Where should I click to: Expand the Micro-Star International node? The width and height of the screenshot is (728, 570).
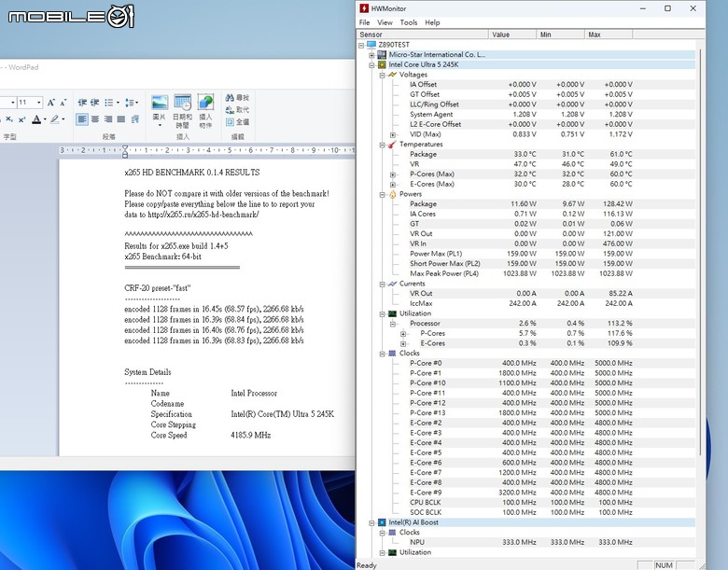(x=371, y=55)
